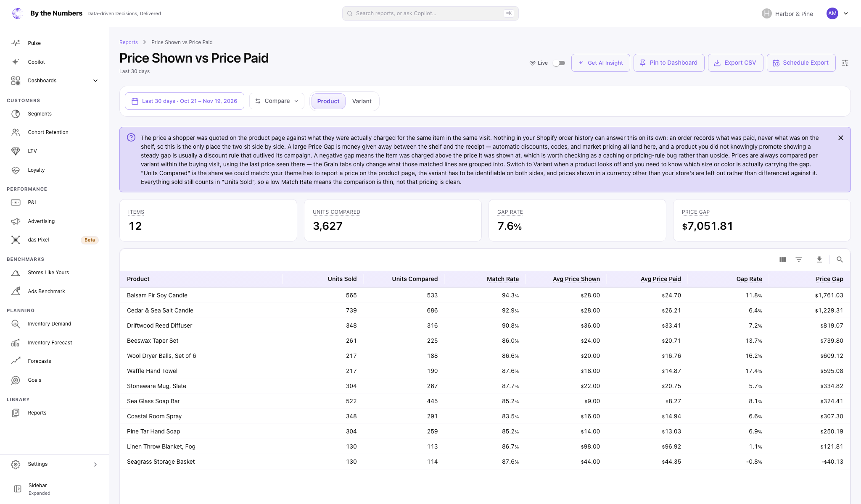Click the Reports breadcrumb link
This screenshot has height=504, width=861.
129,42
